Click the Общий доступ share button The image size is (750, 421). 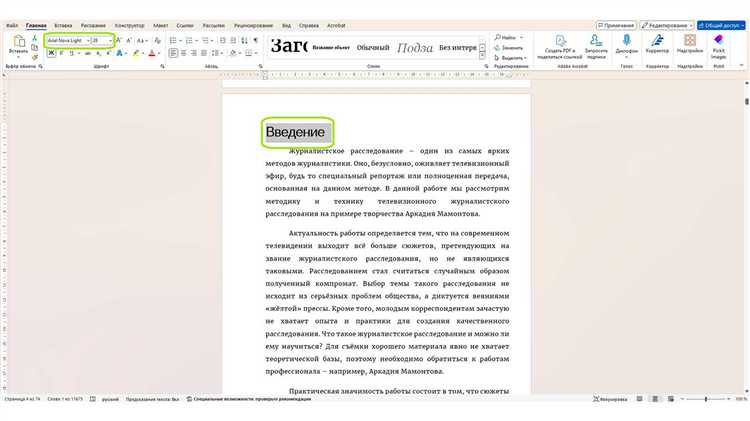coord(721,25)
